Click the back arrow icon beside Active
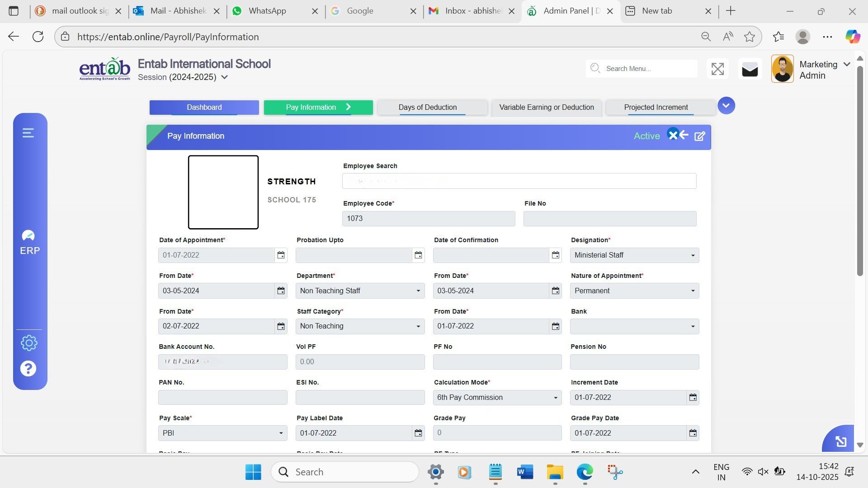Image resolution: width=868 pixels, height=488 pixels. [684, 135]
